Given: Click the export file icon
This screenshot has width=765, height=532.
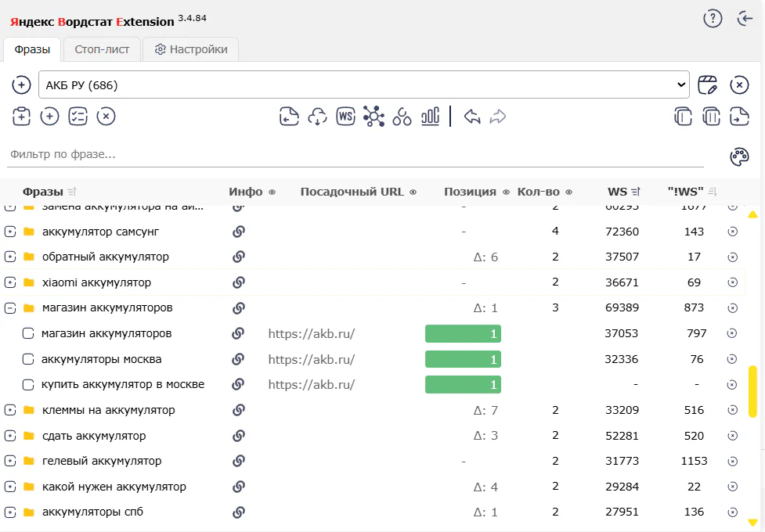Looking at the screenshot, I should pos(739,117).
